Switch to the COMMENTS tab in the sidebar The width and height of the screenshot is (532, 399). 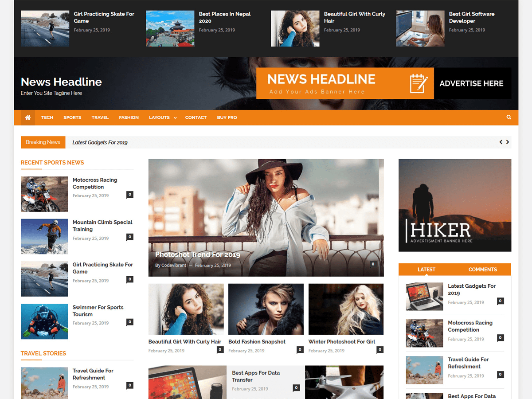(x=483, y=269)
